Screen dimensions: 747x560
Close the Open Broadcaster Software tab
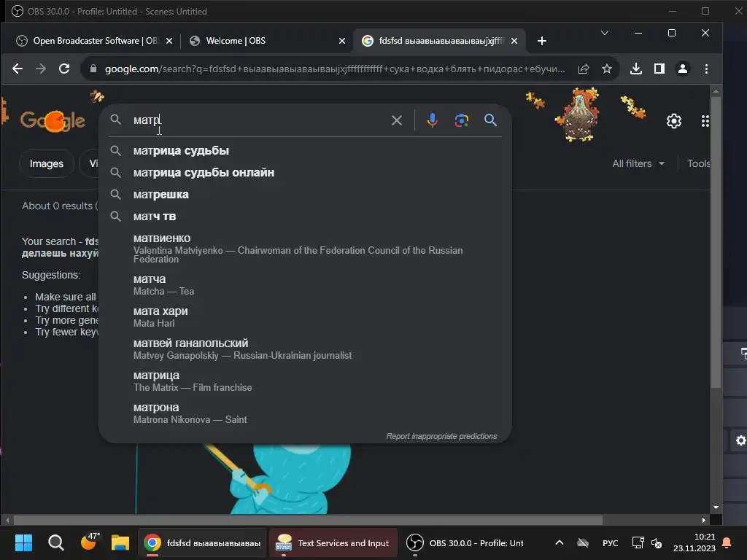(x=169, y=41)
